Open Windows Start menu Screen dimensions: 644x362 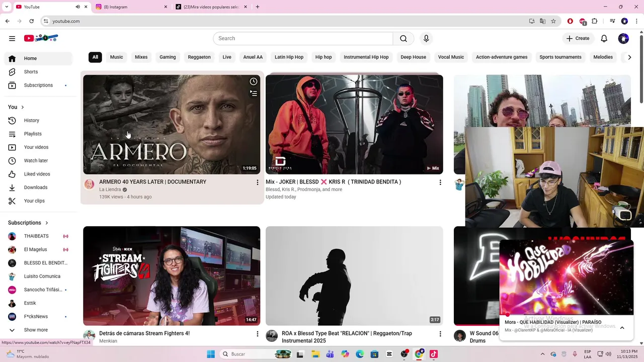click(x=211, y=354)
